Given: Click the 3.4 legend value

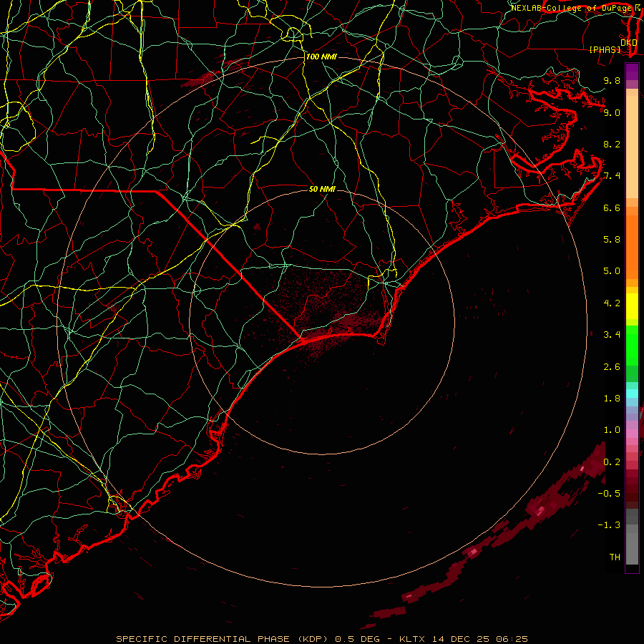Looking at the screenshot, I should 612,335.
